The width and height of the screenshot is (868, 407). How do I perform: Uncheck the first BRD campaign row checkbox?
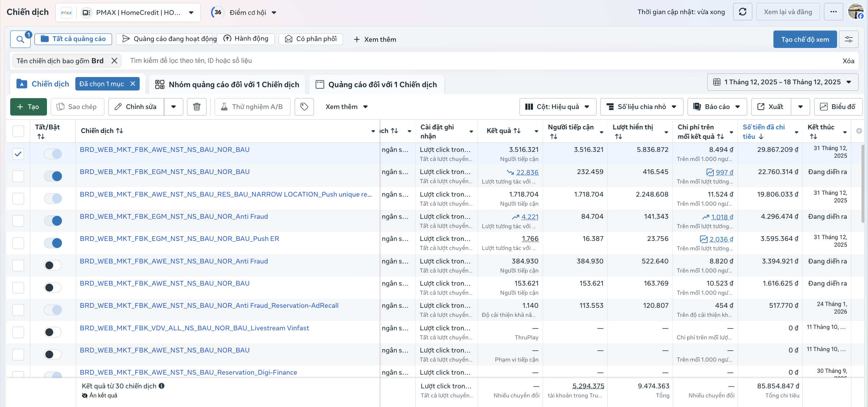point(18,154)
